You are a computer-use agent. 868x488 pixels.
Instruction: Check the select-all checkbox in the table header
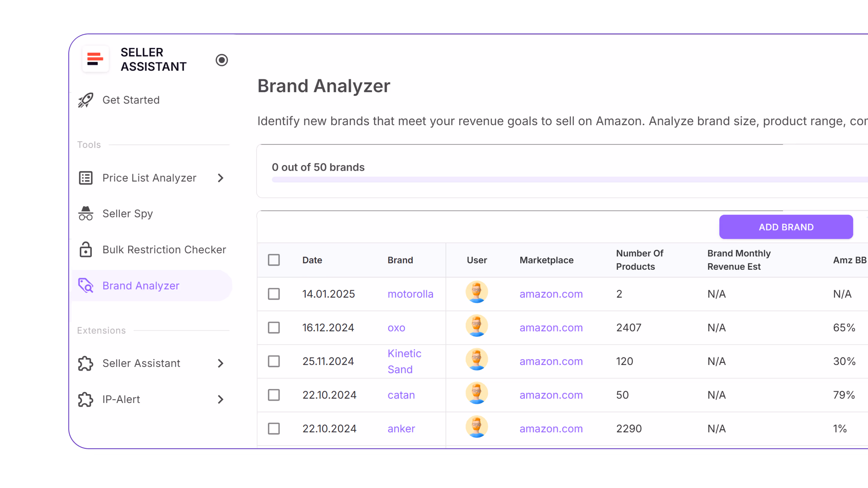(x=274, y=260)
